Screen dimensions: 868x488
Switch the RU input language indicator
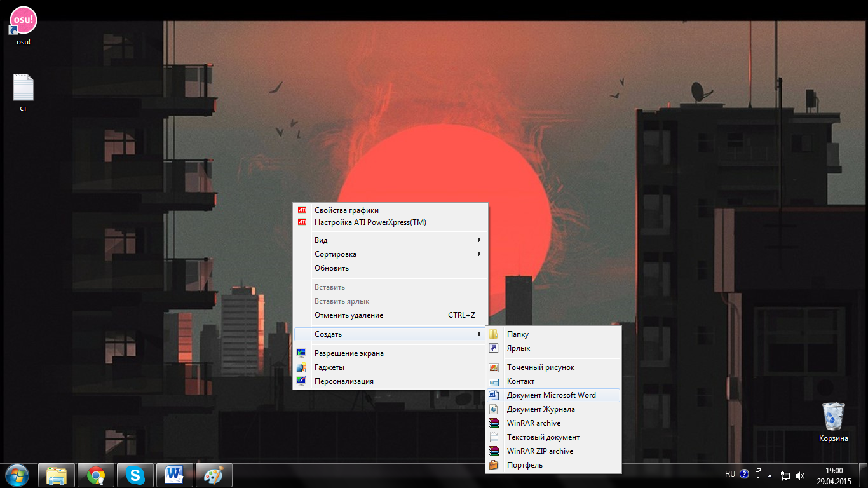[730, 474]
